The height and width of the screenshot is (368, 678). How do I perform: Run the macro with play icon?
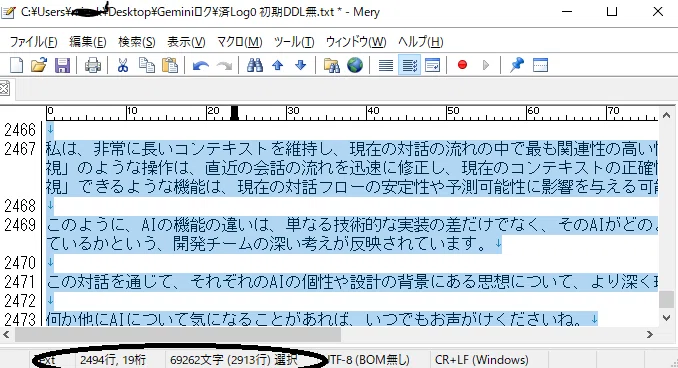click(486, 65)
